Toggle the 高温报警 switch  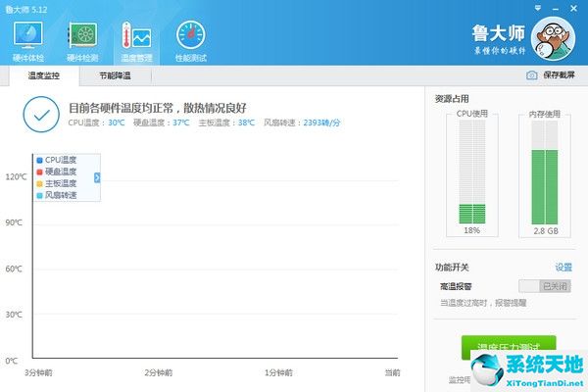[545, 286]
